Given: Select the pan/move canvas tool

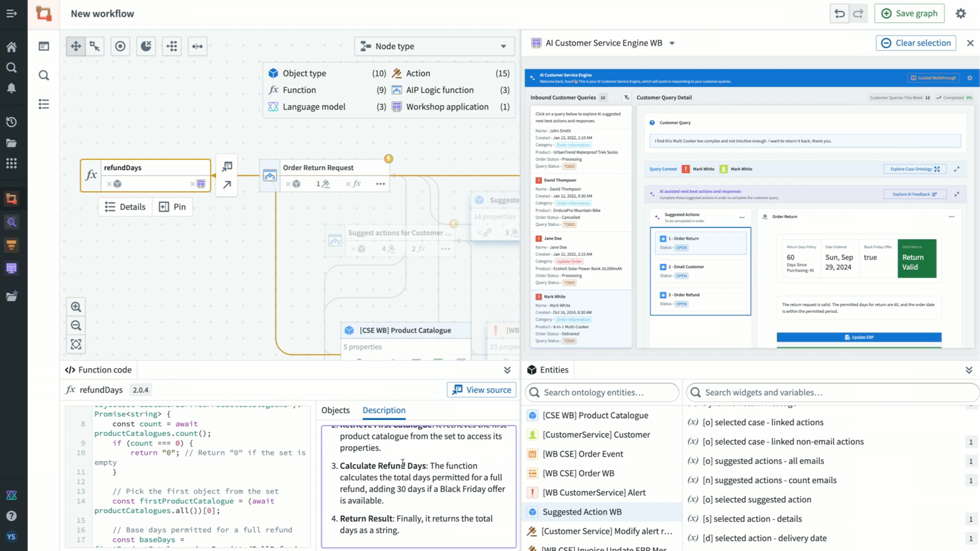Looking at the screenshot, I should pyautogui.click(x=75, y=47).
